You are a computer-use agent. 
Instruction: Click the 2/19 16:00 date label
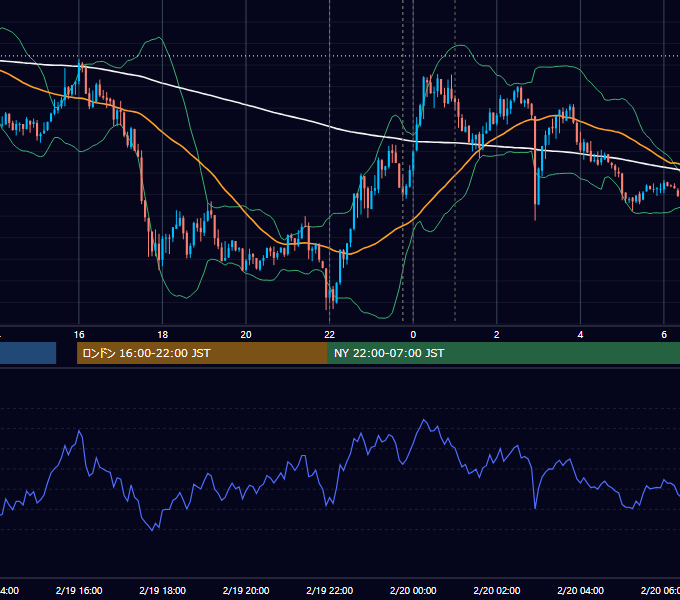point(79,590)
